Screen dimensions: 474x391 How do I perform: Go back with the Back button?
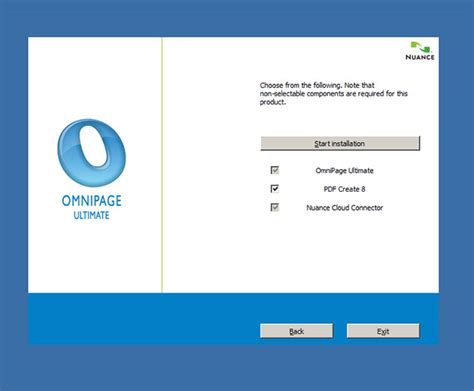[x=296, y=331]
